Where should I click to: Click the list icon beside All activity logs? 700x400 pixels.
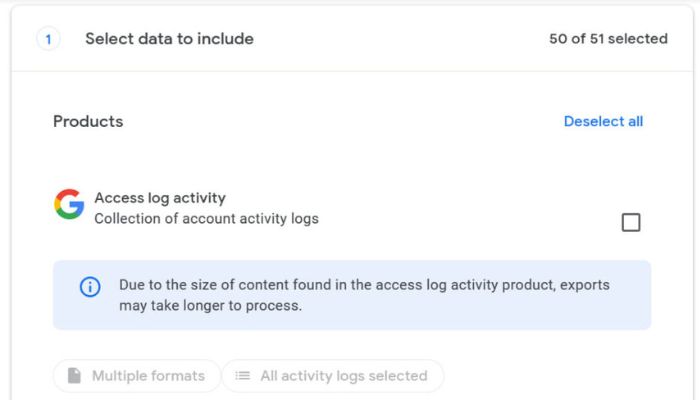242,376
